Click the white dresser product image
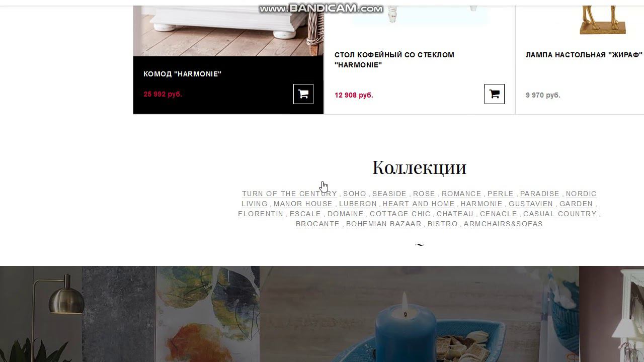The width and height of the screenshot is (644, 362). [228, 28]
